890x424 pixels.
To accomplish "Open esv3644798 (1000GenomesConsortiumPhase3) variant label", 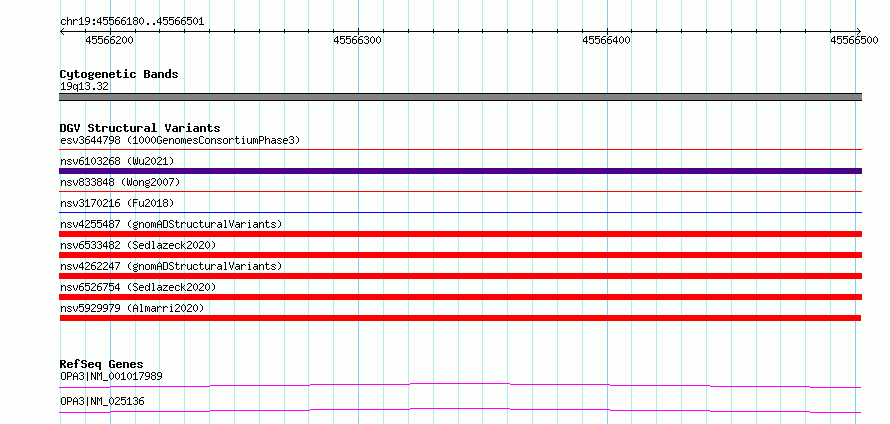I will click(180, 140).
